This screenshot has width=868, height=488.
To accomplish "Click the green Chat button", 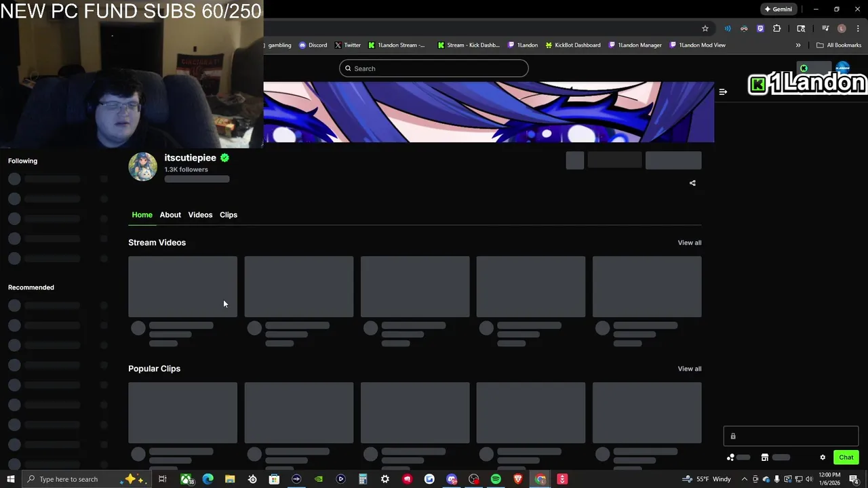I will [846, 457].
